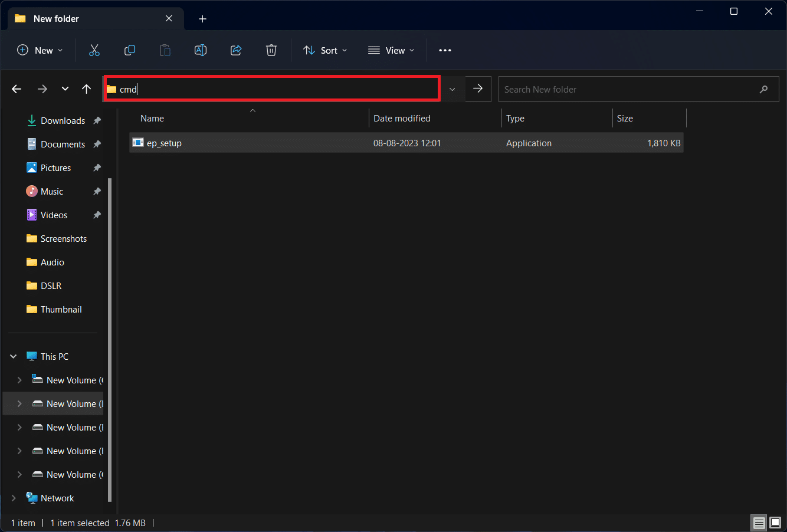787x532 pixels.
Task: Navigate back to previous folder
Action: [17, 88]
